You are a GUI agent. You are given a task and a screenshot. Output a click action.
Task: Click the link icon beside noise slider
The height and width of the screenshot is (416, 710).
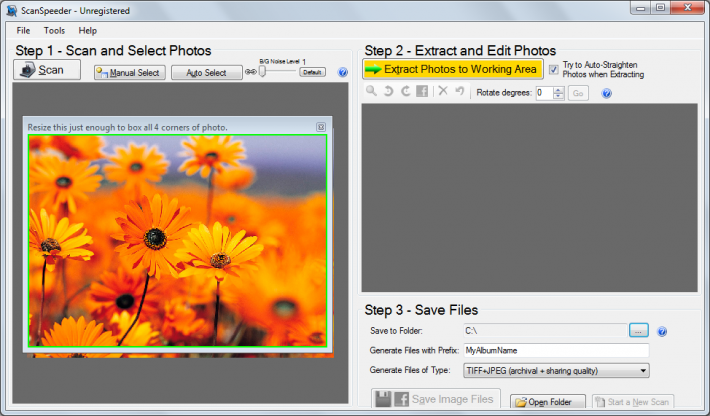(250, 72)
